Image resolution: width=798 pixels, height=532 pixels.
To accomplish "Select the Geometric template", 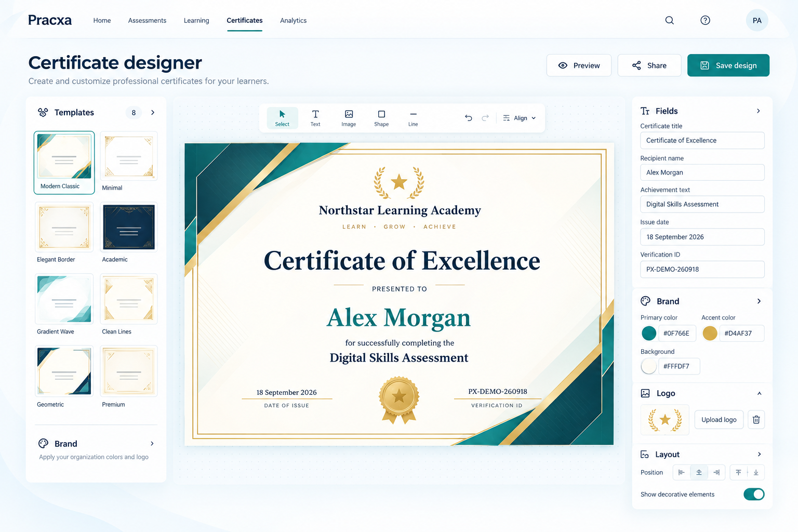I will click(64, 377).
